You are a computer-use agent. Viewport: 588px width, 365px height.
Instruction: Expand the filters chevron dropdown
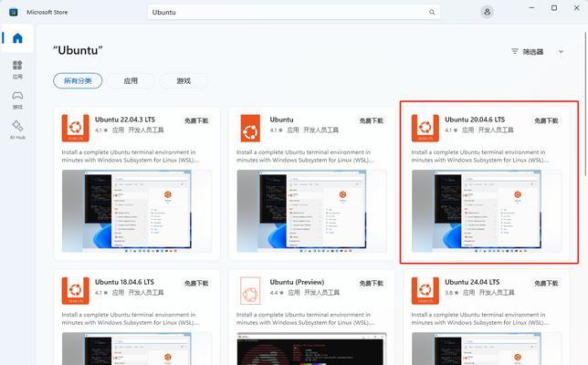point(561,52)
